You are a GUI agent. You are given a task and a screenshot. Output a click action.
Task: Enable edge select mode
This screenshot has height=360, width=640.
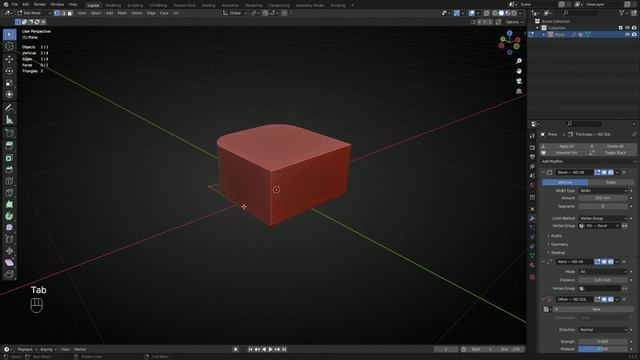(x=63, y=13)
